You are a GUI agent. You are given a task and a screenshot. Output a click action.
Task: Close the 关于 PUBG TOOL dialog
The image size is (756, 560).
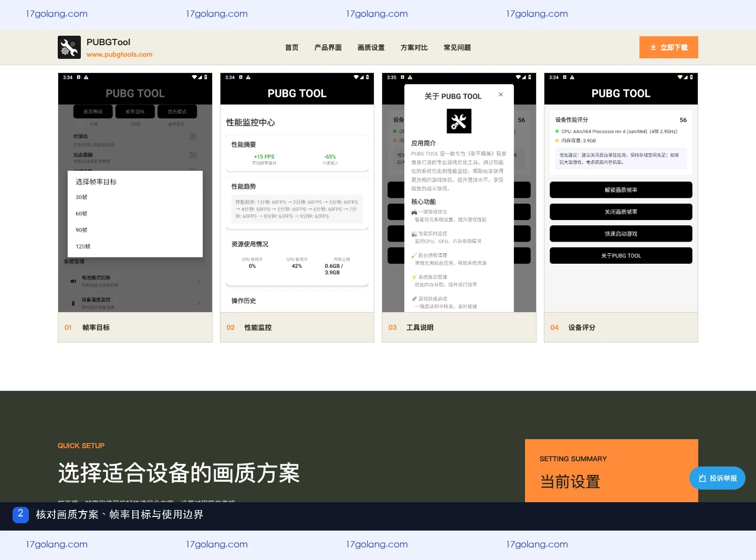click(x=501, y=95)
